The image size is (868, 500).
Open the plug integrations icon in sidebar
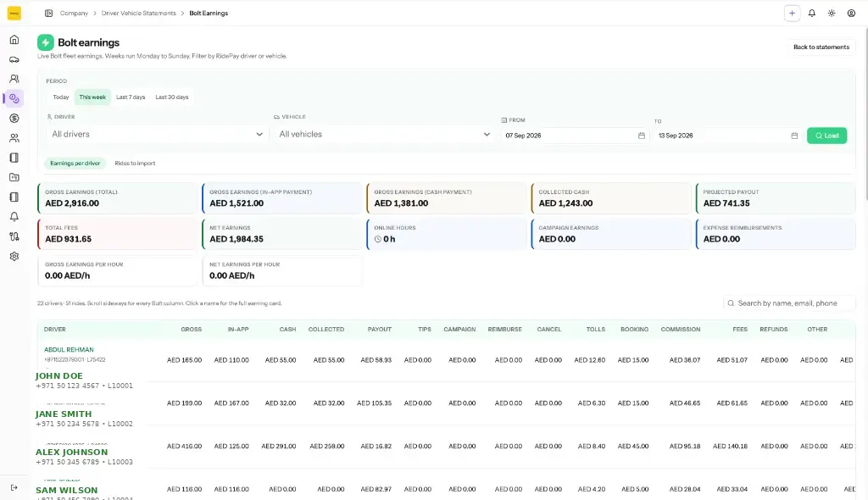tap(14, 236)
